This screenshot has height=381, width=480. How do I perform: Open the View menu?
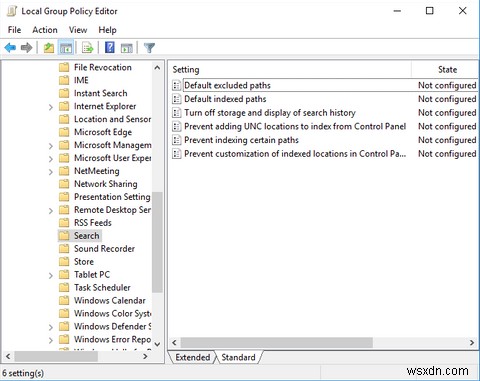(x=78, y=30)
